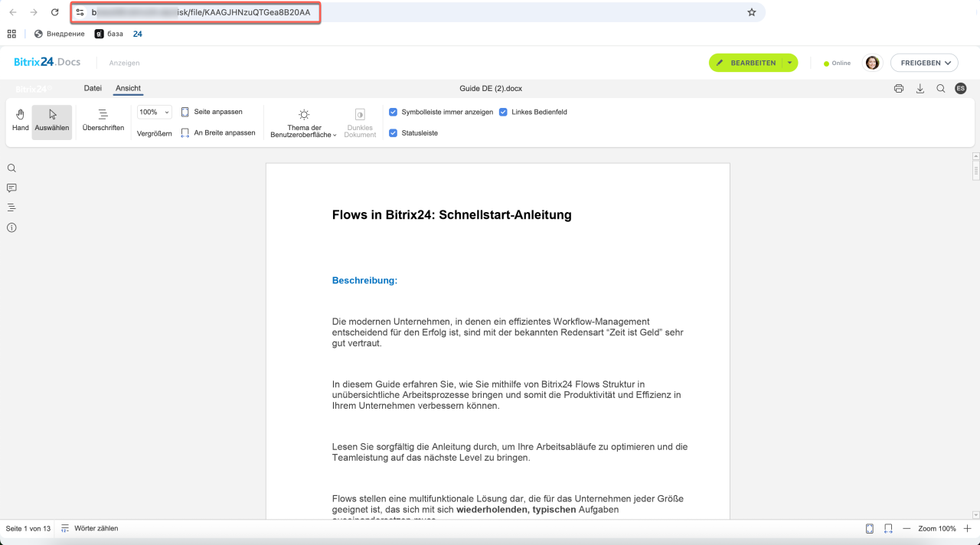This screenshot has width=980, height=545.
Task: Open the browser apps grid icon
Action: click(11, 34)
